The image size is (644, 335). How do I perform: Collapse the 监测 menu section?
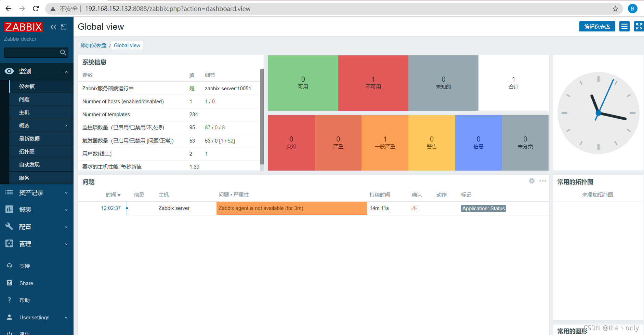click(66, 72)
